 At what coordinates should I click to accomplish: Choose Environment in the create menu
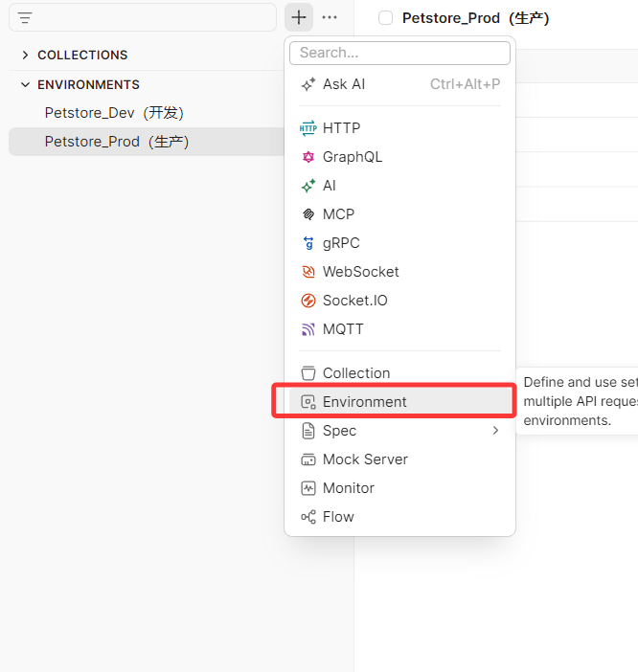pos(399,401)
